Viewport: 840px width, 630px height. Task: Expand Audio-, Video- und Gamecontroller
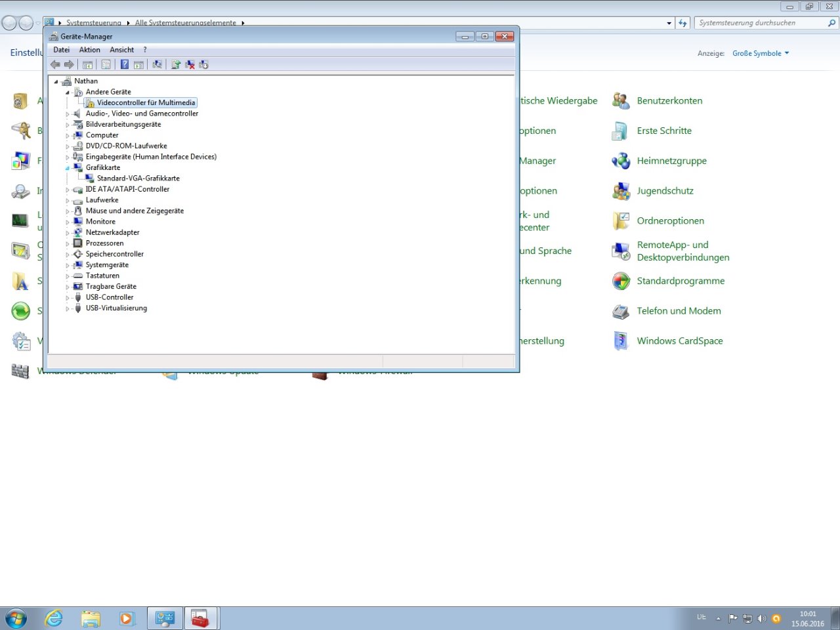(x=67, y=114)
